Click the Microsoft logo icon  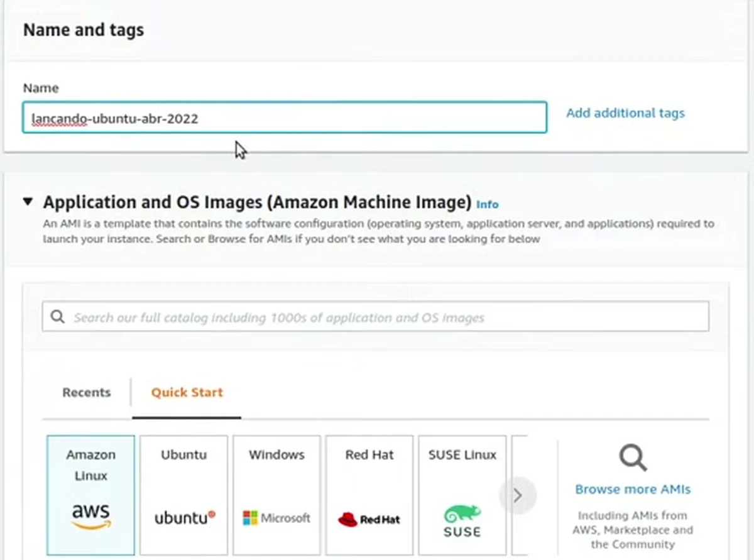click(276, 518)
